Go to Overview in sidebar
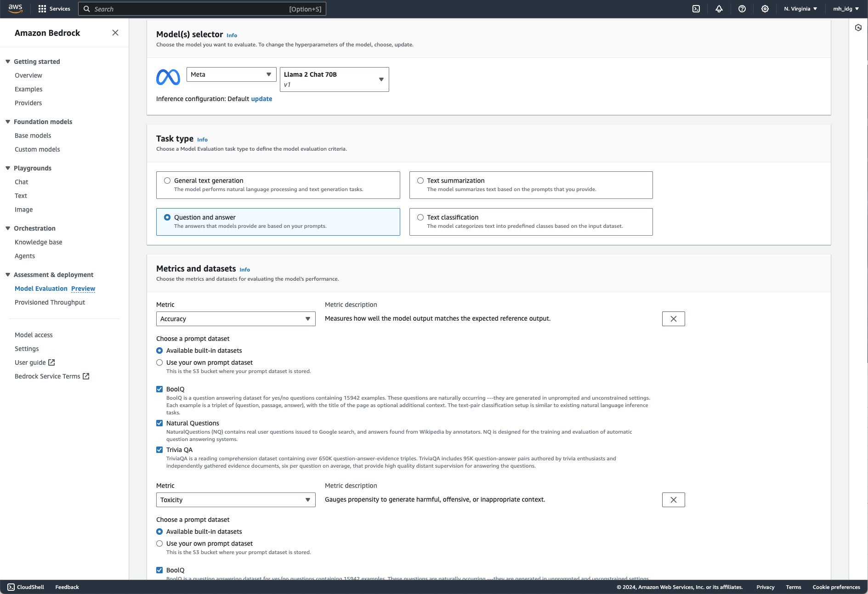 tap(28, 75)
